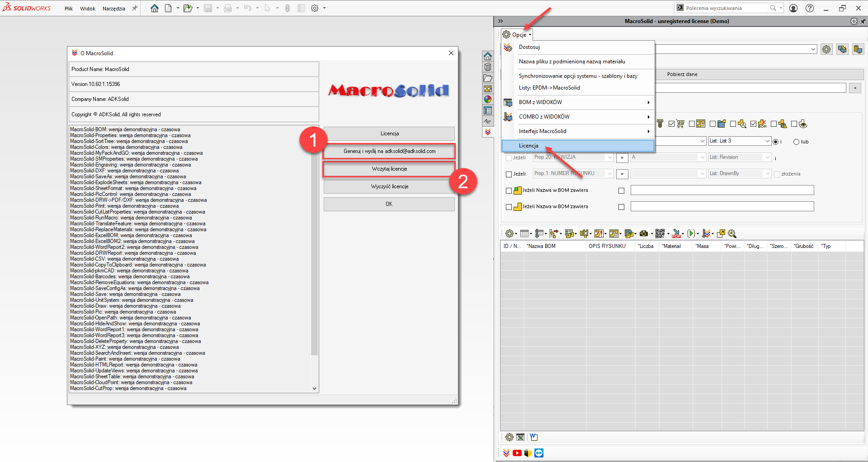
Task: Choose 'Nazwa pliku z podmienioną nazwą materiału'
Action: tap(578, 62)
